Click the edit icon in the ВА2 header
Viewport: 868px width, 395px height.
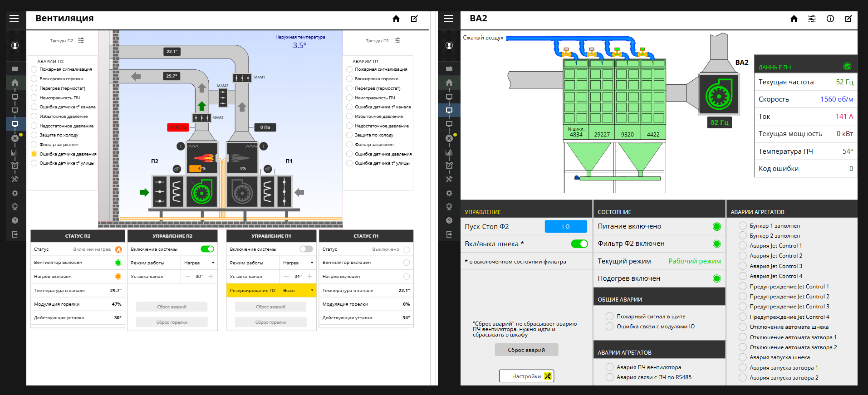848,19
